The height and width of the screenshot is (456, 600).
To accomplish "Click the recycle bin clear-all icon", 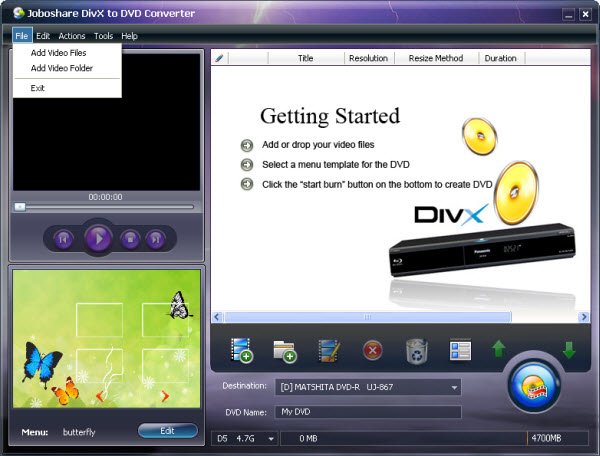I will click(x=417, y=351).
